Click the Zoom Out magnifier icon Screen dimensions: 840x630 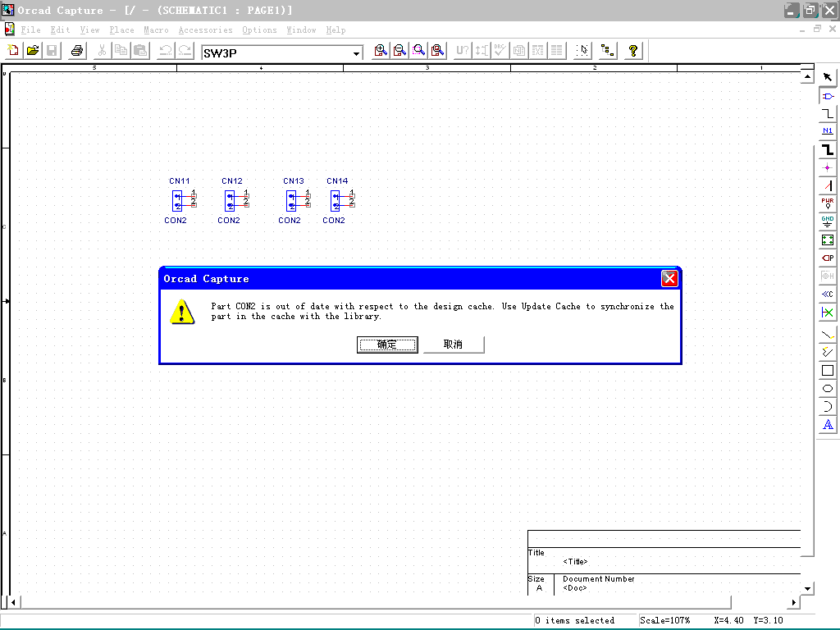(399, 51)
